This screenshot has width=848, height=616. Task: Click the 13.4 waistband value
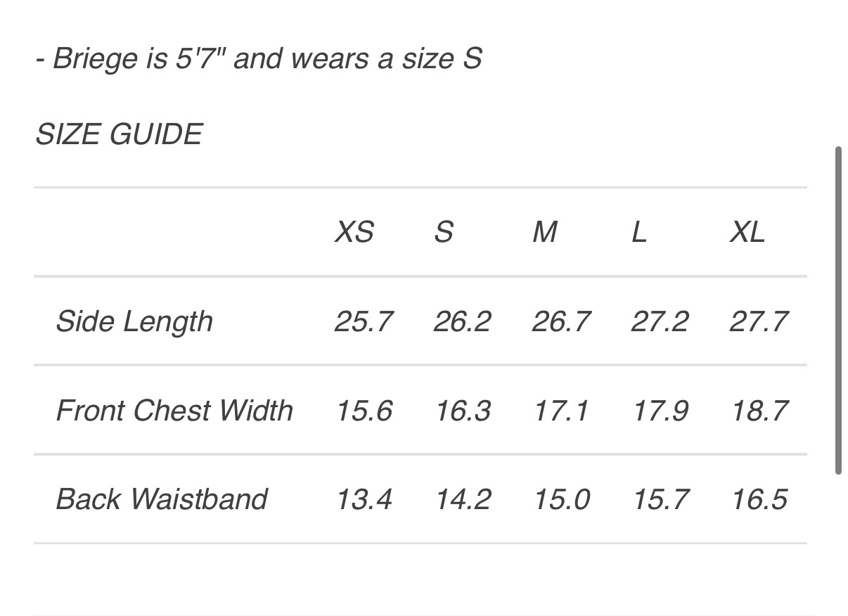coord(364,499)
